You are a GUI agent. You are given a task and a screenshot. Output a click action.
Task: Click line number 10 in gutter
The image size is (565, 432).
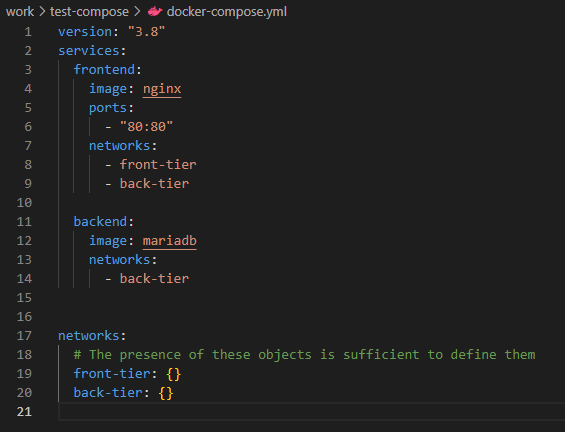coord(24,203)
